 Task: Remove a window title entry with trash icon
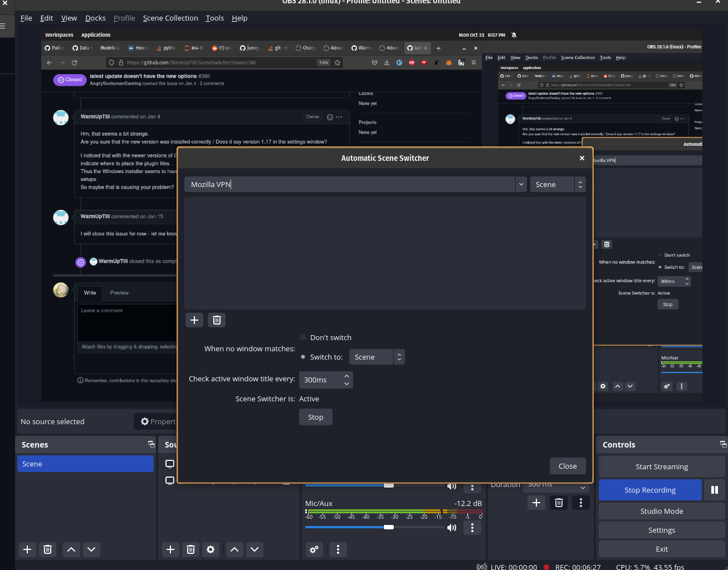pos(216,320)
